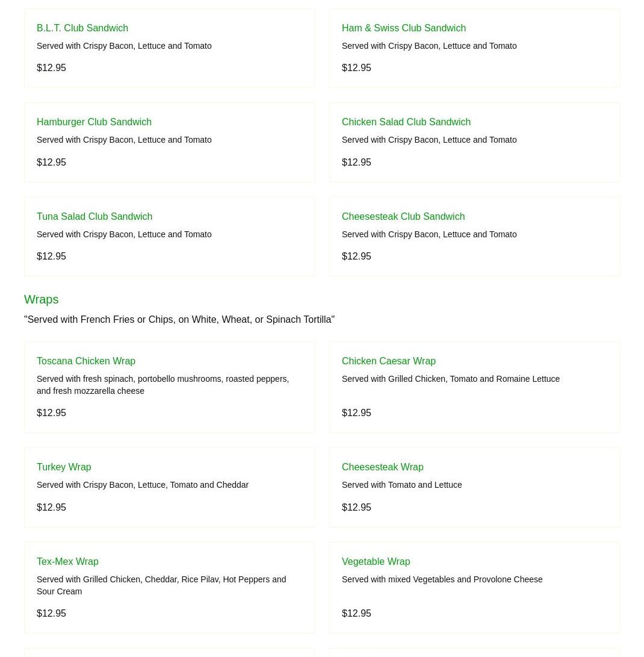Open the B.L.T. Club Sandwich item

[82, 28]
